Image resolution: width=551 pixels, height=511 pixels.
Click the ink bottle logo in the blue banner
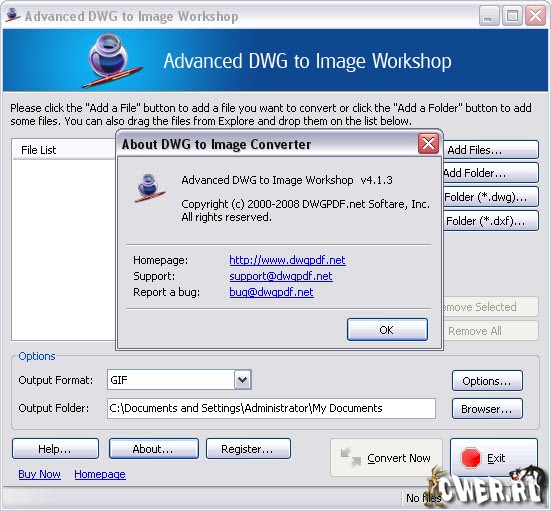point(112,60)
